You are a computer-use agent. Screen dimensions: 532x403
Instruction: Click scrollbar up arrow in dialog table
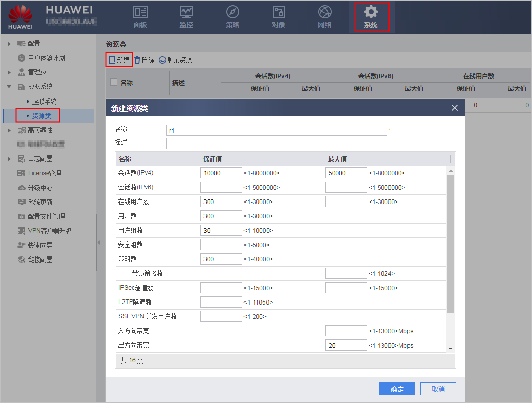[x=451, y=171]
